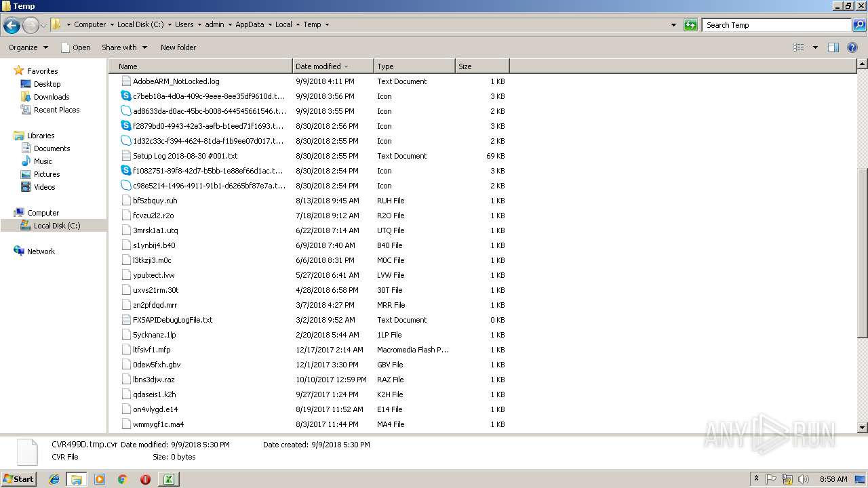Click vertical scrollbar down arrow
868x488 pixels.
click(x=862, y=428)
